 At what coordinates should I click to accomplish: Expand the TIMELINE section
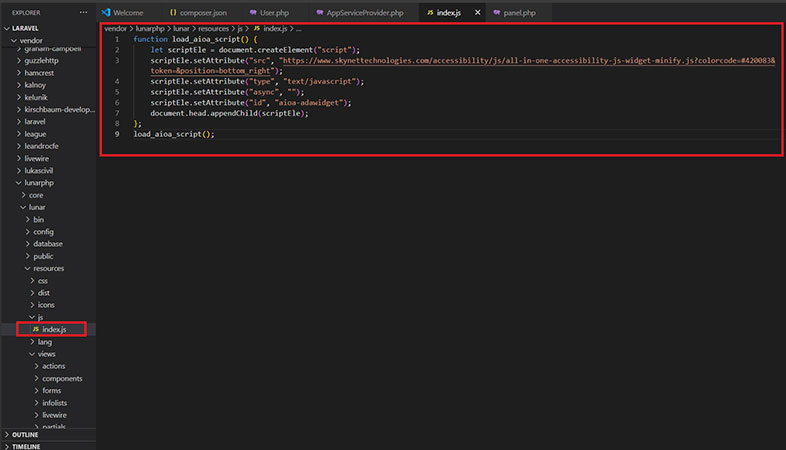tap(28, 446)
